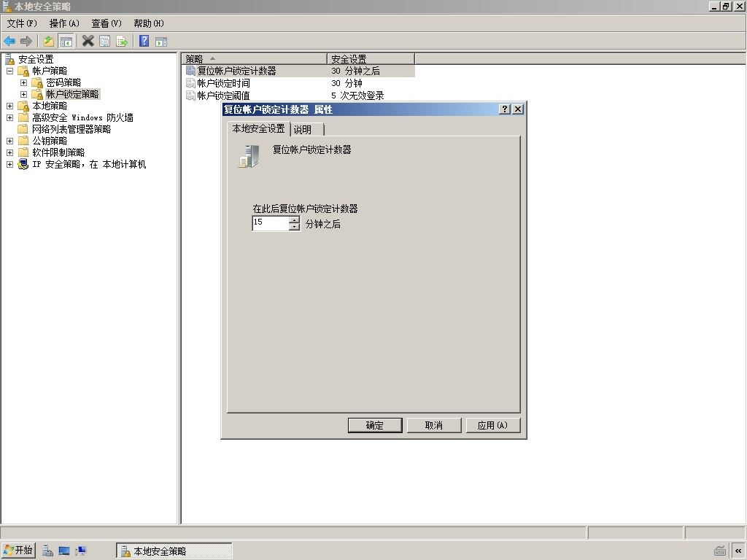Click the Export list toolbar icon
Viewport: 747px width, 560px height.
[x=122, y=42]
